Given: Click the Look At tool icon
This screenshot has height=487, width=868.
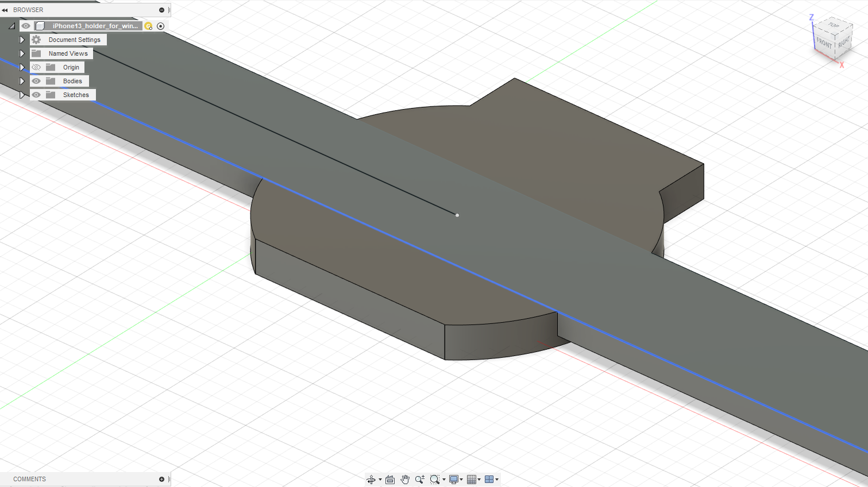Looking at the screenshot, I should (x=390, y=480).
